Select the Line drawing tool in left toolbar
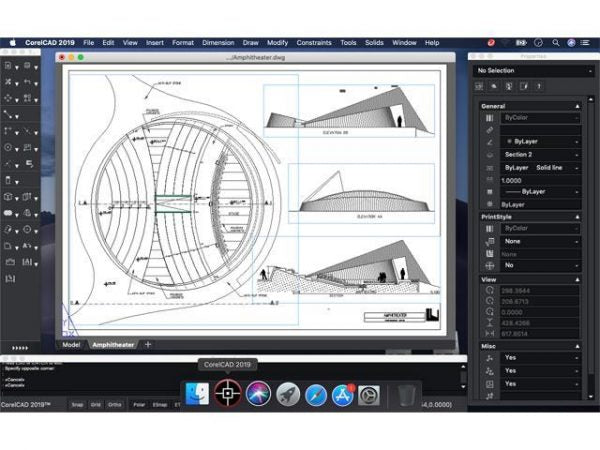The width and height of the screenshot is (600, 450). click(8, 114)
